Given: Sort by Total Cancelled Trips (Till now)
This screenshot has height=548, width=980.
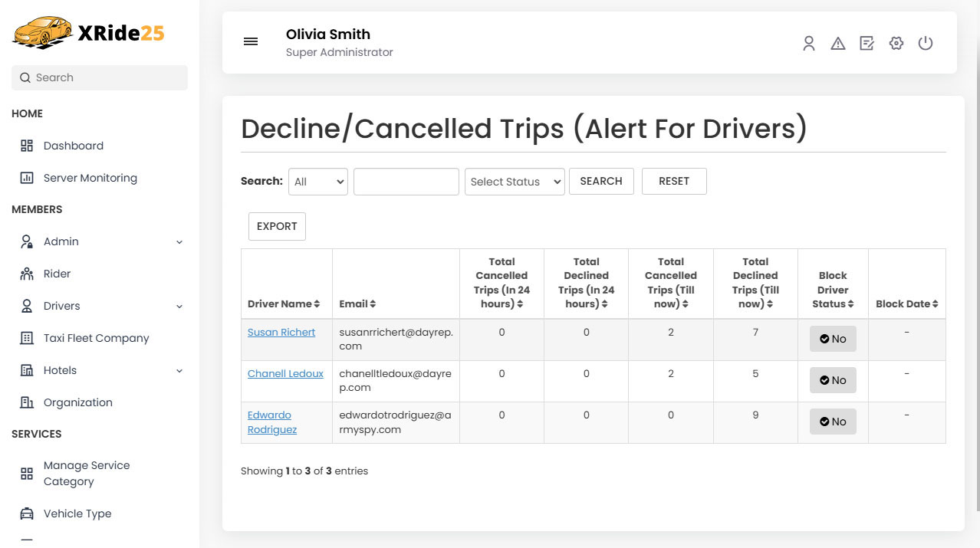Looking at the screenshot, I should pos(686,304).
